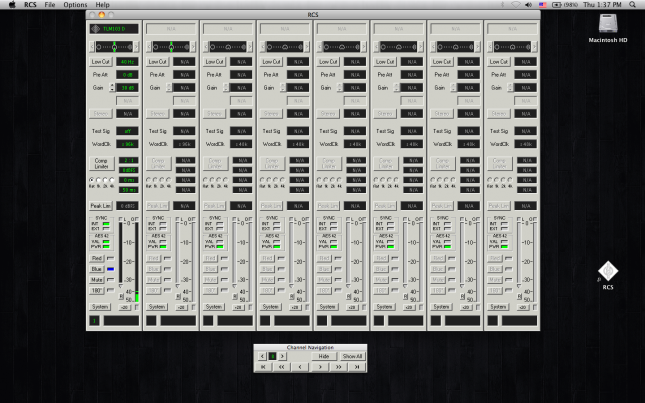Open the Options menu
The height and width of the screenshot is (403, 645).
(75, 5)
